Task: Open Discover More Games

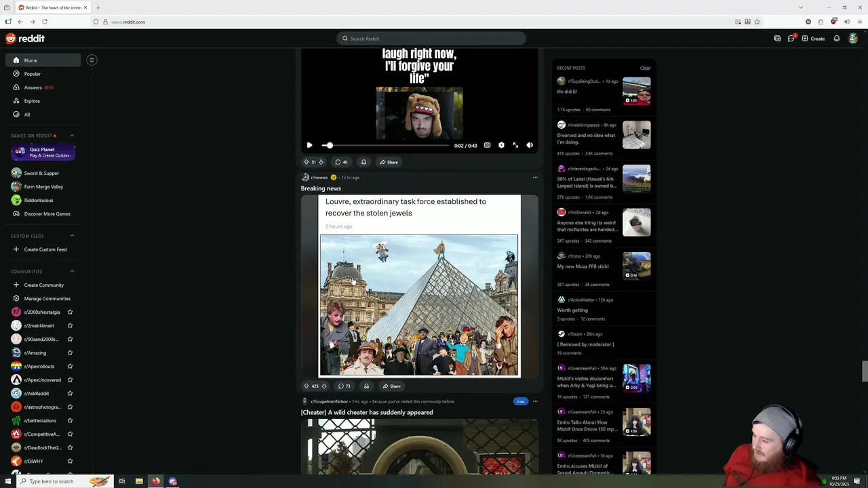Action: pos(43,213)
